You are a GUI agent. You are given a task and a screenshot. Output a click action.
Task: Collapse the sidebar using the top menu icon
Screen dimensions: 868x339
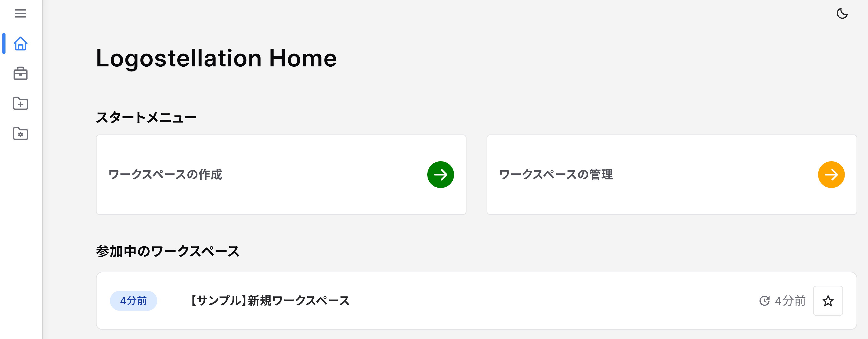(21, 13)
